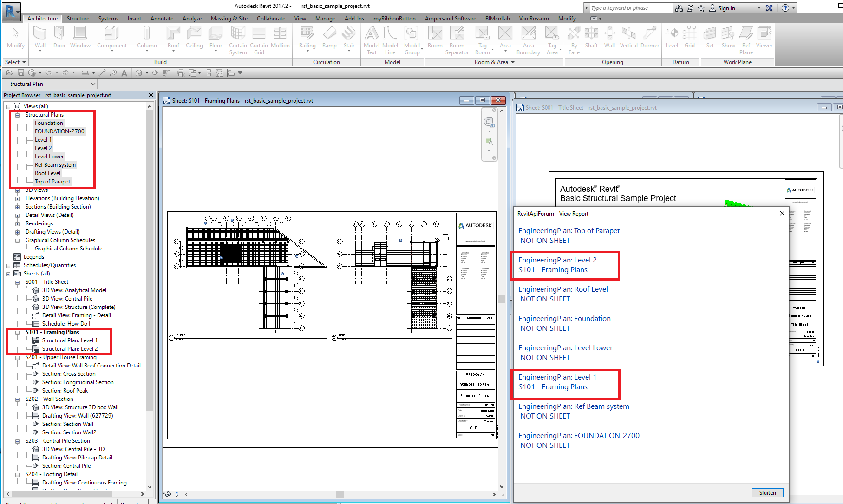This screenshot has width=843, height=504.
Task: Open the Structural Plan type selector dropdown
Action: (x=92, y=84)
